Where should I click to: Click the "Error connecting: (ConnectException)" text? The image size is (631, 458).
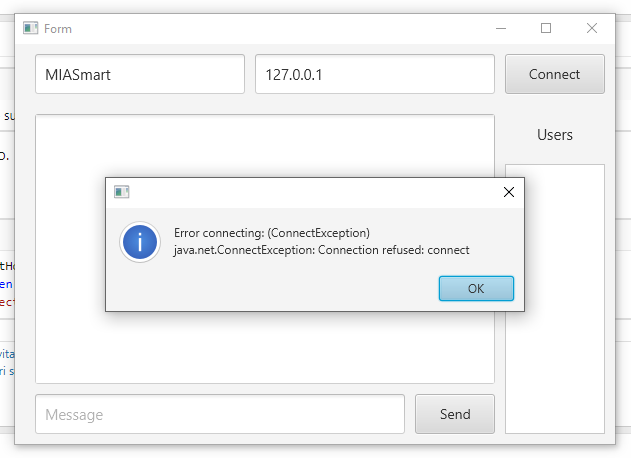[x=271, y=233]
